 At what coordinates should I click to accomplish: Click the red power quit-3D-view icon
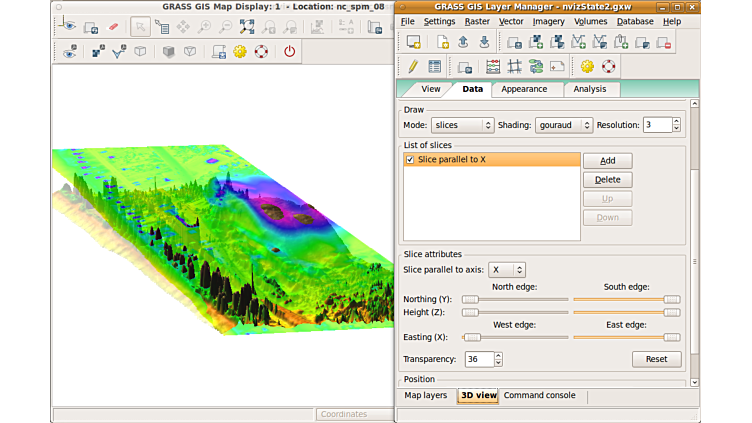tap(290, 51)
